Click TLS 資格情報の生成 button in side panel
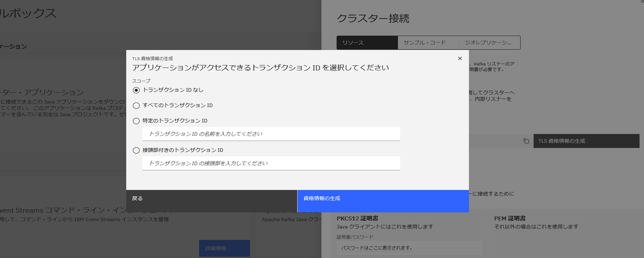Image resolution: width=644 pixels, height=258 pixels. click(x=587, y=141)
